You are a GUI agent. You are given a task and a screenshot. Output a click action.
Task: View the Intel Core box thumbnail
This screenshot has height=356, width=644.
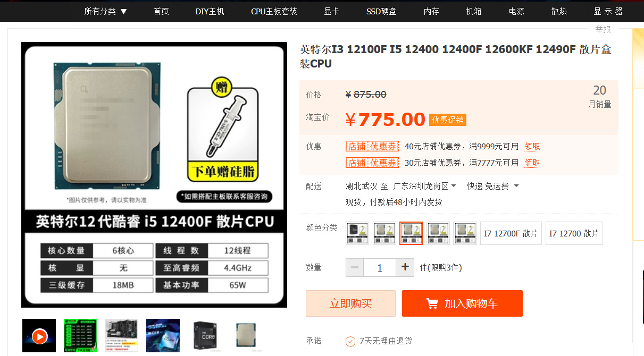click(204, 335)
